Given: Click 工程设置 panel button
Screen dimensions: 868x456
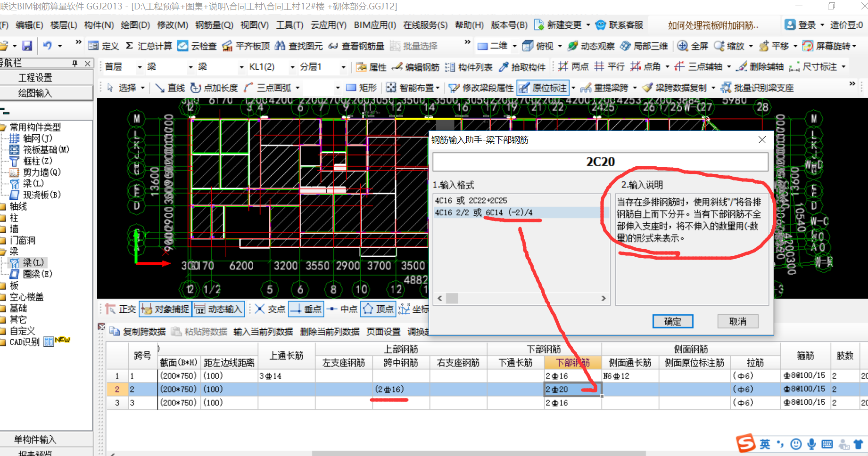Looking at the screenshot, I should click(x=46, y=78).
